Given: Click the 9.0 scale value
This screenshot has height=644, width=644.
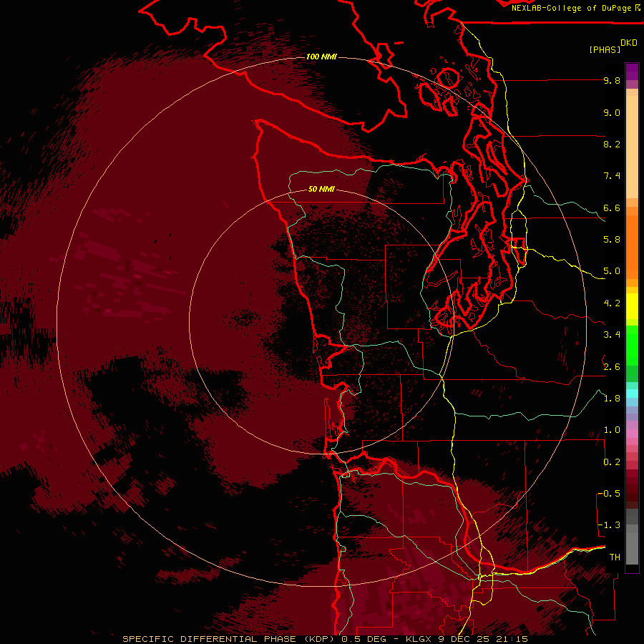Looking at the screenshot, I should [x=612, y=112].
